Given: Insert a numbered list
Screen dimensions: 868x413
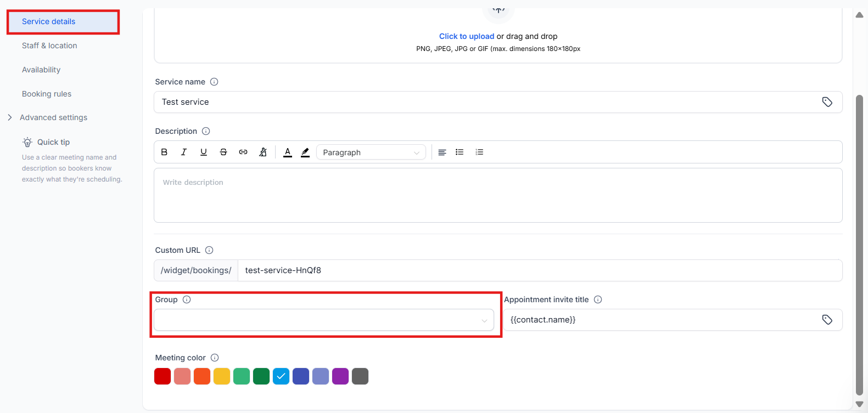Looking at the screenshot, I should click(479, 152).
